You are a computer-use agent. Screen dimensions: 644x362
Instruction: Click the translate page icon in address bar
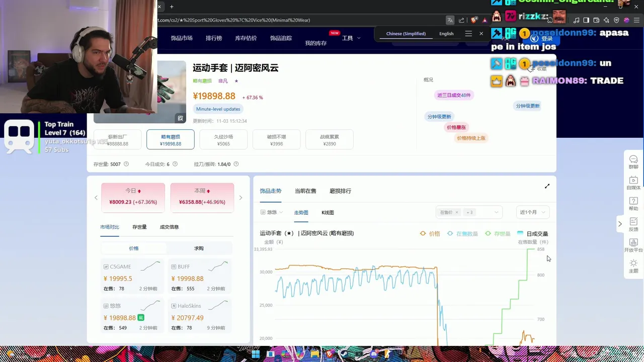point(450,20)
